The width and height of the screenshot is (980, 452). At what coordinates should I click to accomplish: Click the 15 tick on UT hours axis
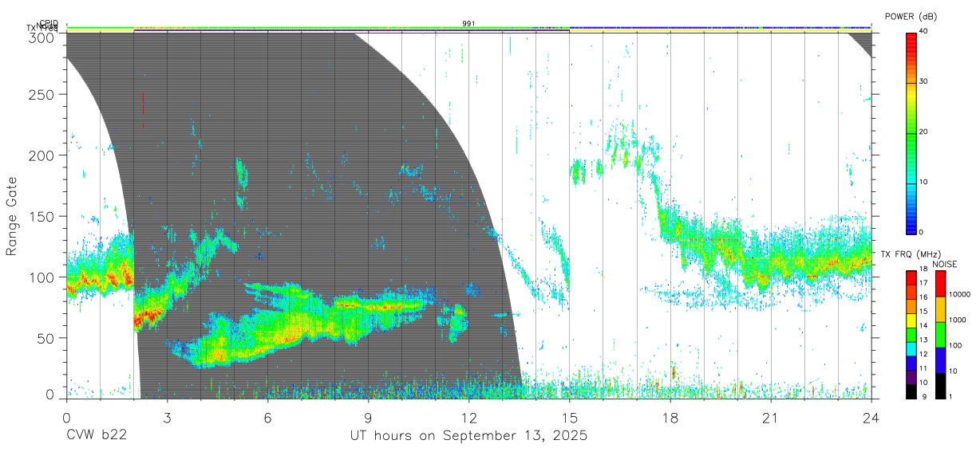pos(569,419)
